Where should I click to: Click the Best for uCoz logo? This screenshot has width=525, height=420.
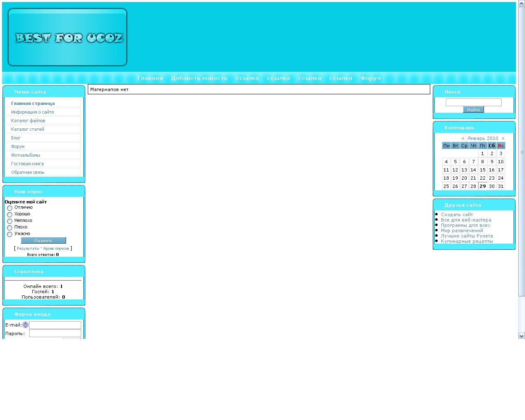(x=68, y=37)
